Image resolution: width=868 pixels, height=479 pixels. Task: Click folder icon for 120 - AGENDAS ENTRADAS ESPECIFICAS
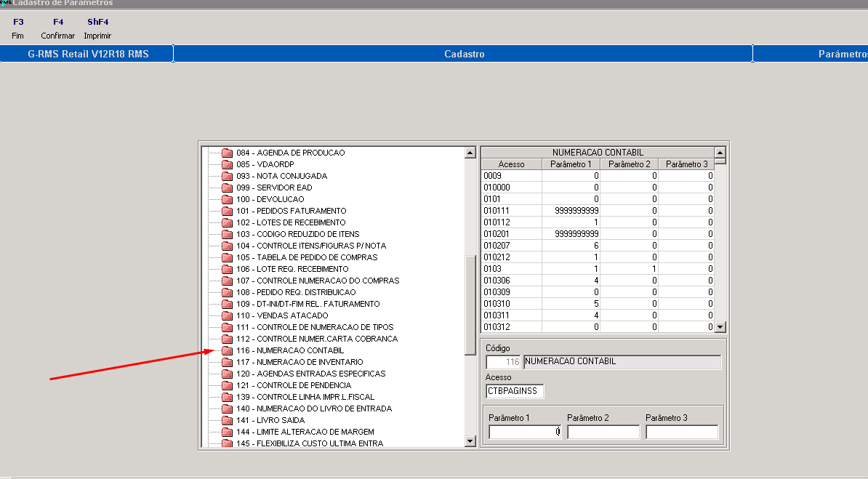pyautogui.click(x=227, y=374)
